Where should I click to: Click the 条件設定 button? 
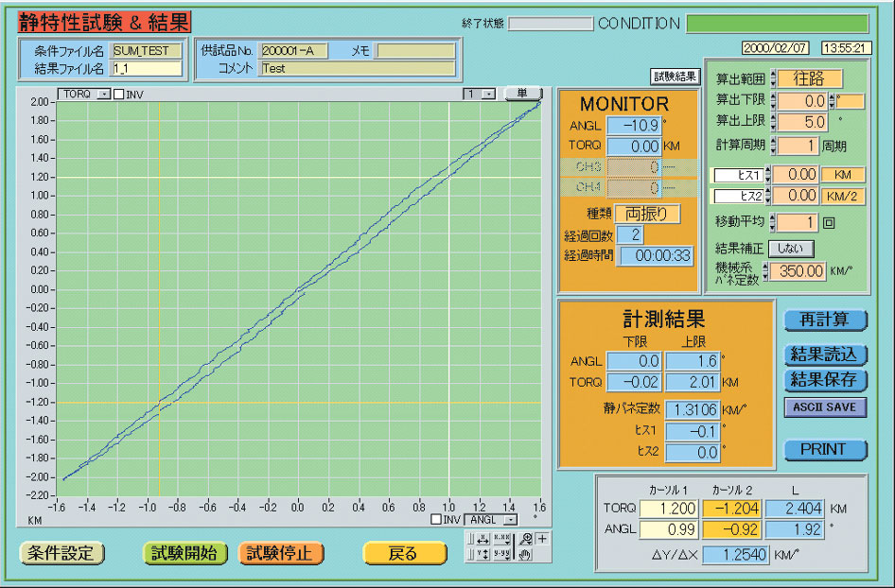62,553
